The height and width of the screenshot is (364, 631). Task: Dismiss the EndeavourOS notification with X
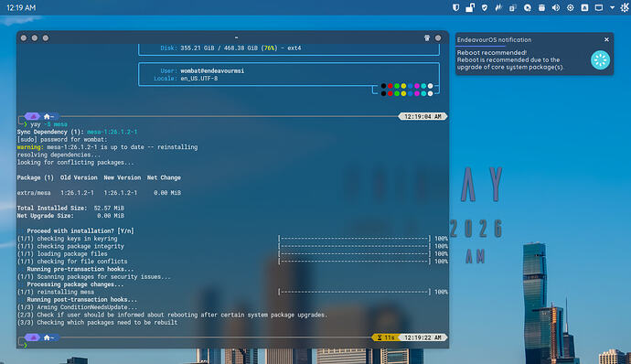(606, 39)
